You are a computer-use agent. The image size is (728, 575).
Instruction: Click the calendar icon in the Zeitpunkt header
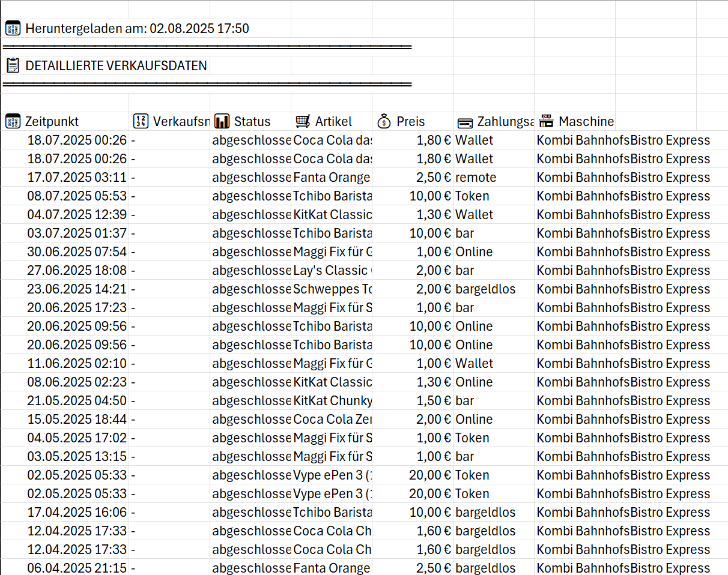[x=12, y=122]
